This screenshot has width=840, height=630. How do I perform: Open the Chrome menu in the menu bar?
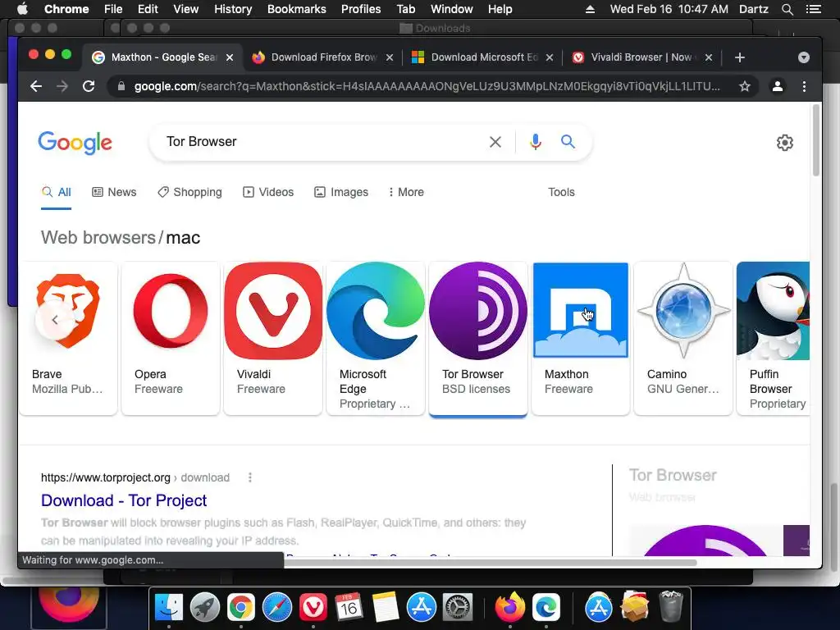tap(66, 9)
